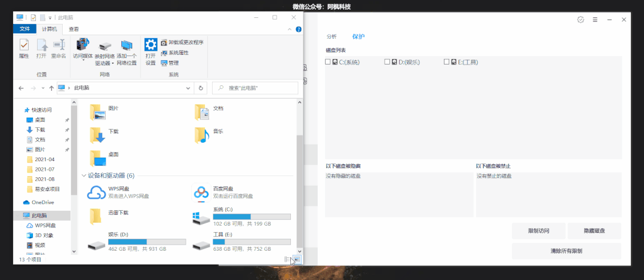Check the D:(娱乐) disk checkbox

point(387,61)
